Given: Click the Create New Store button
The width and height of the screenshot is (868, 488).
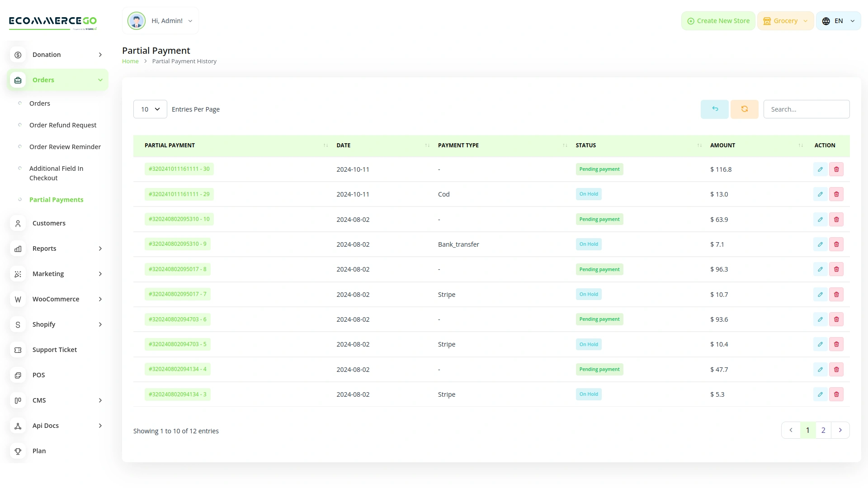Looking at the screenshot, I should [x=718, y=20].
